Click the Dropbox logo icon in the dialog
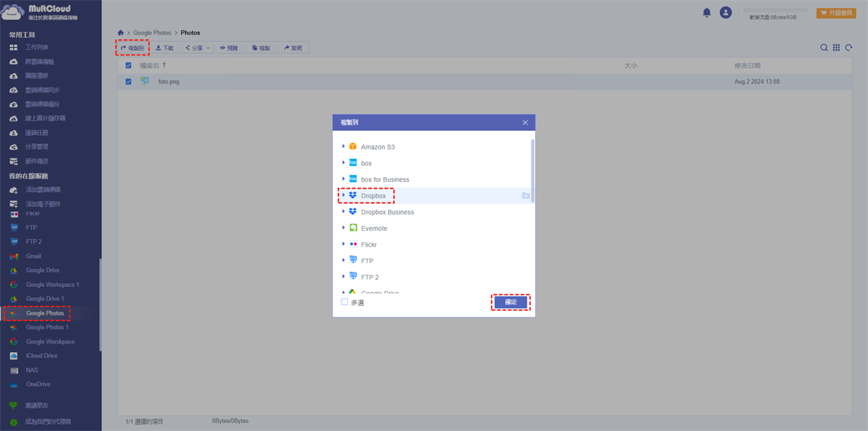 pyautogui.click(x=353, y=196)
